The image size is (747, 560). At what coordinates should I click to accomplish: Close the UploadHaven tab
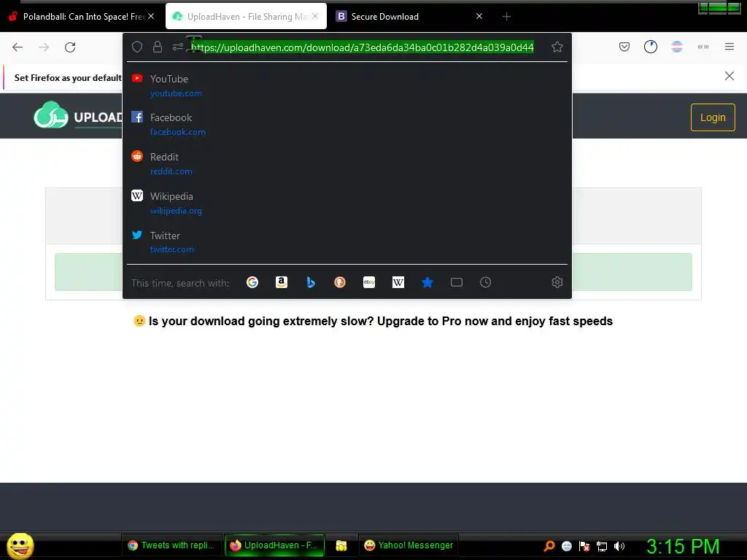click(315, 16)
